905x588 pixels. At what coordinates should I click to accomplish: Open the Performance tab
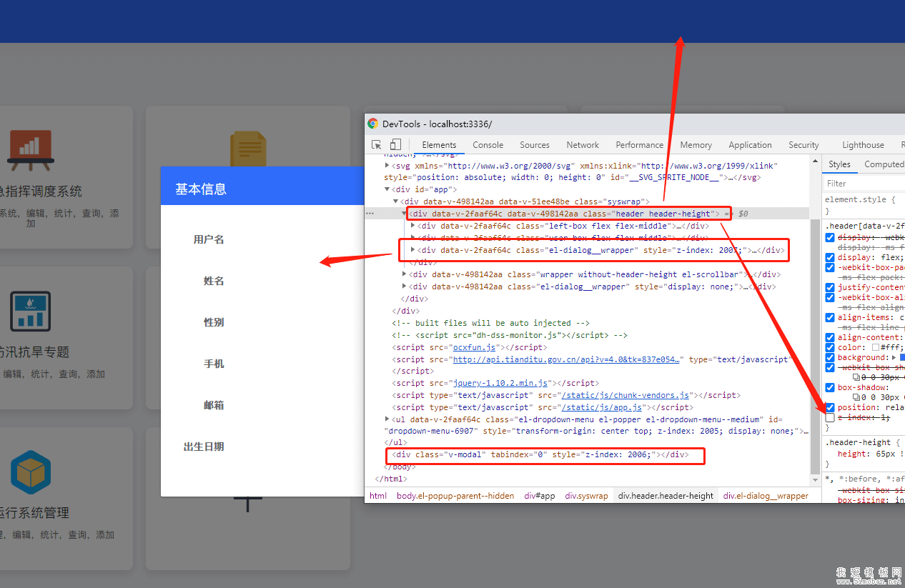point(640,145)
